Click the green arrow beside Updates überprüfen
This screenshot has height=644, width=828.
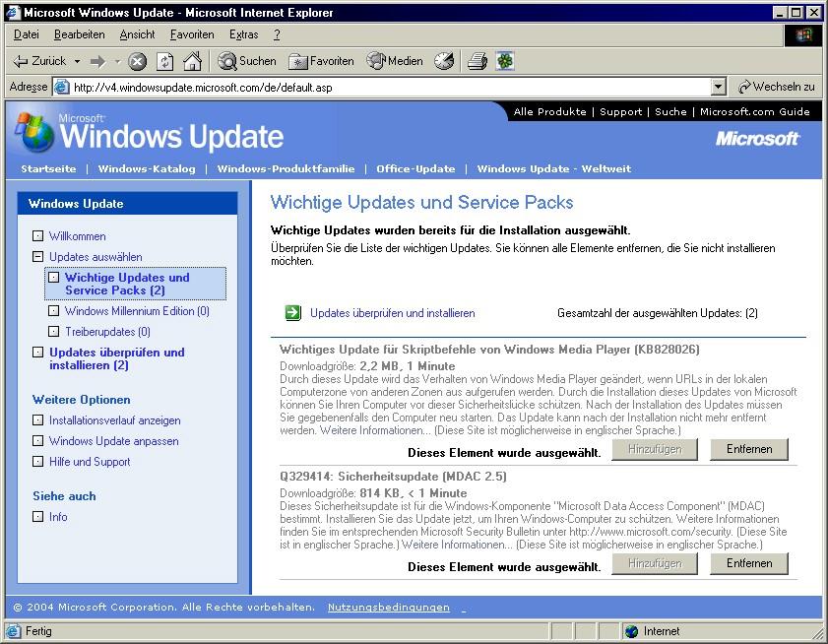293,313
